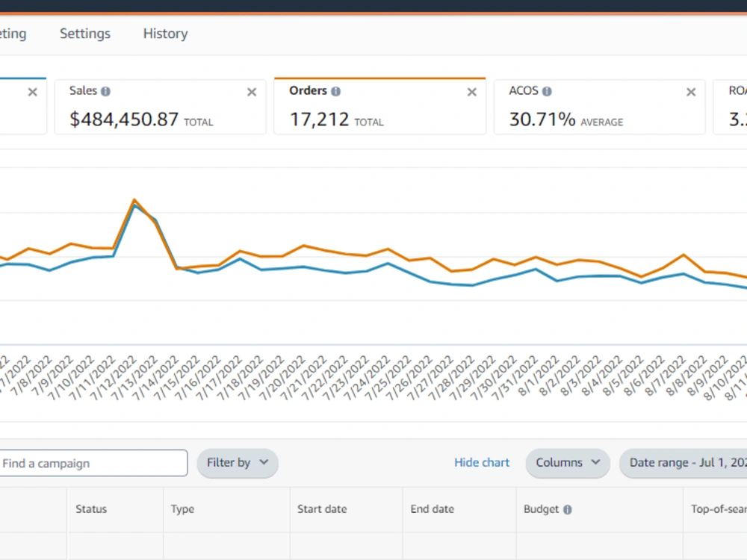Remove the Orders metric card
The width and height of the screenshot is (747, 560).
(x=471, y=92)
